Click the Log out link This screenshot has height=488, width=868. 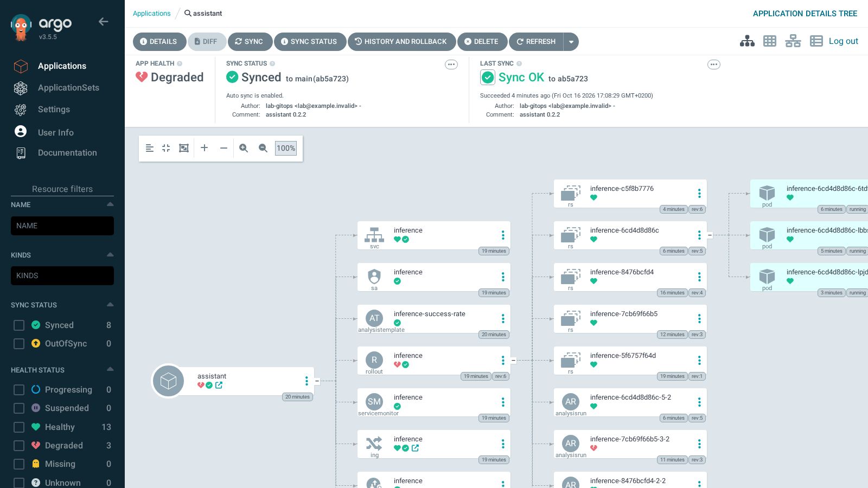point(843,41)
